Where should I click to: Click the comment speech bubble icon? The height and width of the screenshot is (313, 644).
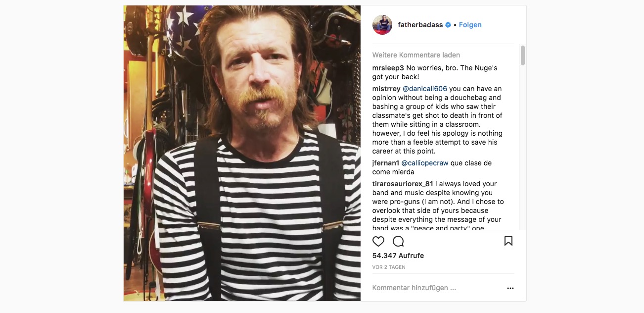398,241
